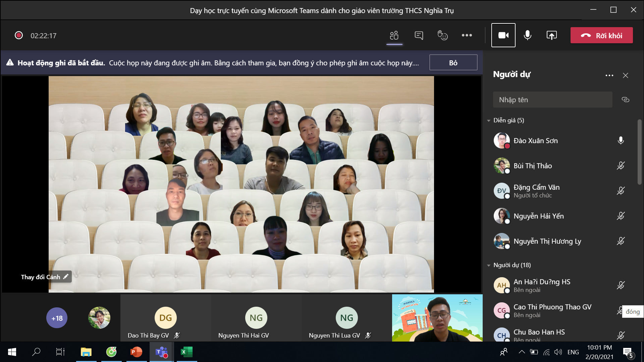
Task: Close the Người dự panel
Action: pyautogui.click(x=625, y=75)
